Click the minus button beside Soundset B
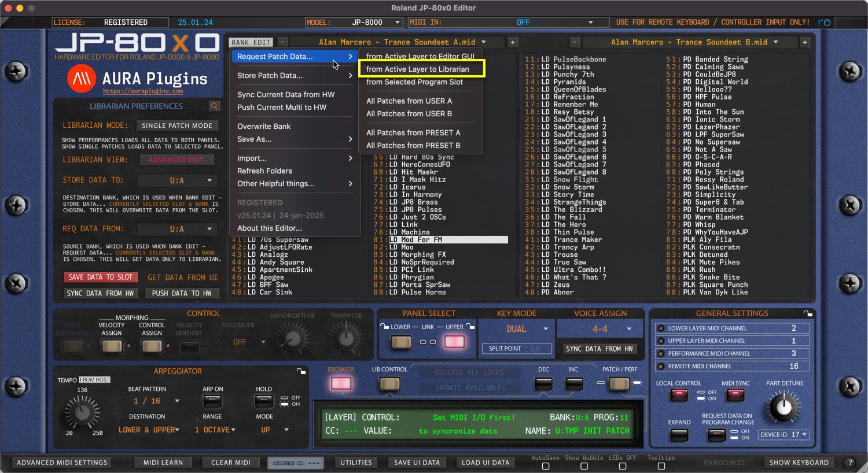This screenshot has width=868, height=473. [574, 42]
